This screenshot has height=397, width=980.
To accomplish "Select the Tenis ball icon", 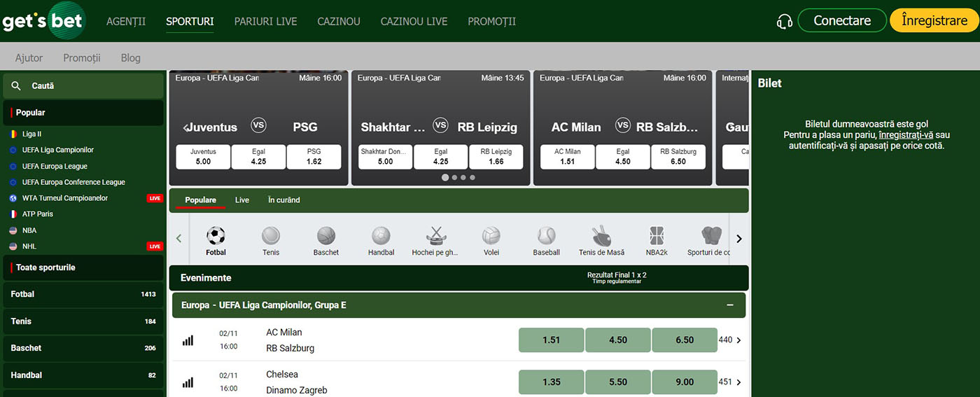I will [271, 235].
